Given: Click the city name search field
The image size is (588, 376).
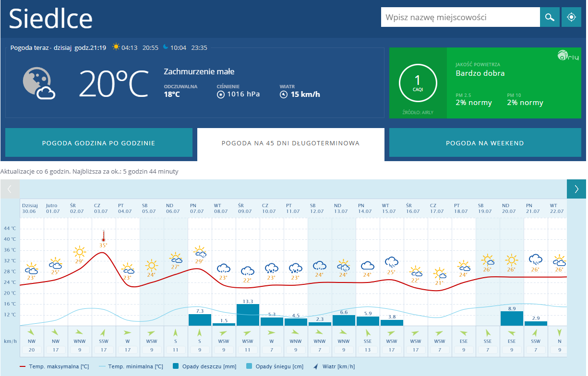Looking at the screenshot, I should [x=460, y=17].
